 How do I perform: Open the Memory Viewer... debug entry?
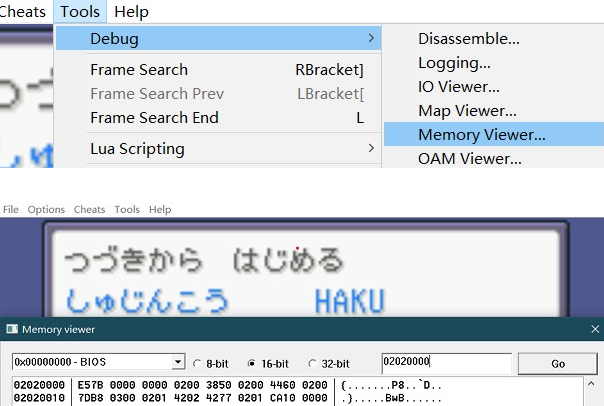point(481,134)
